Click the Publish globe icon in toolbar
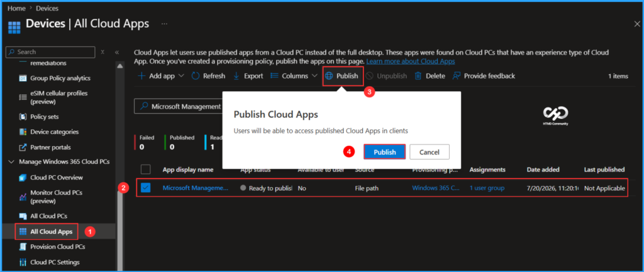Viewport: 644px width, 272px height. (x=329, y=76)
